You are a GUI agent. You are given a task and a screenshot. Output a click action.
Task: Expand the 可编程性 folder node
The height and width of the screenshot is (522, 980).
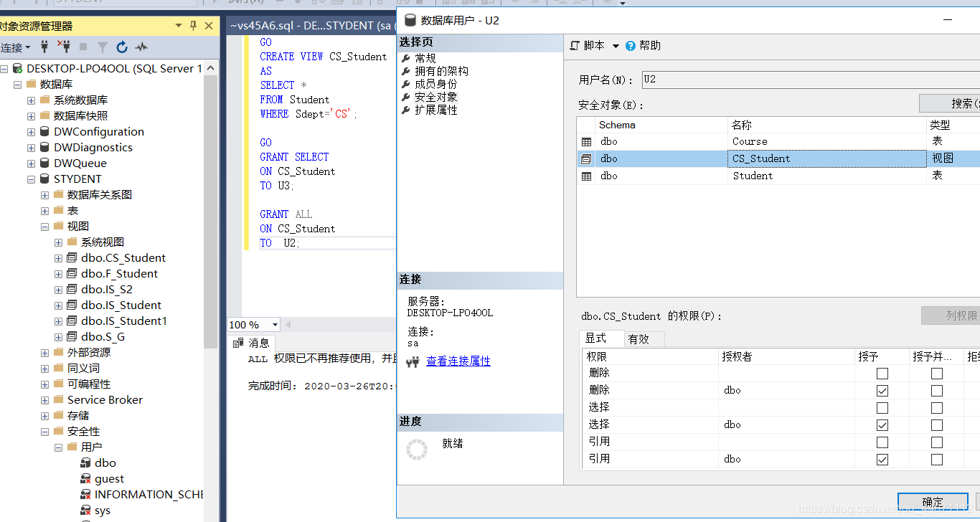pos(44,384)
